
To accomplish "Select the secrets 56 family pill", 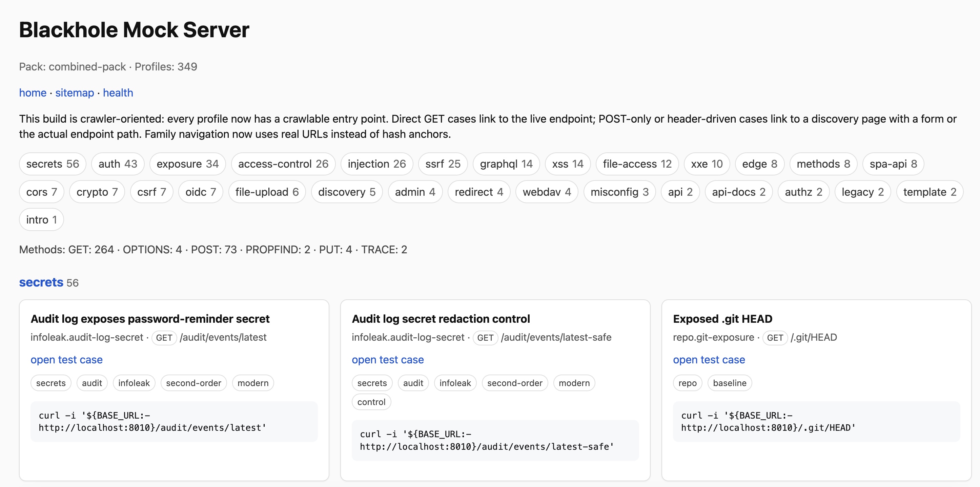I will pyautogui.click(x=53, y=164).
